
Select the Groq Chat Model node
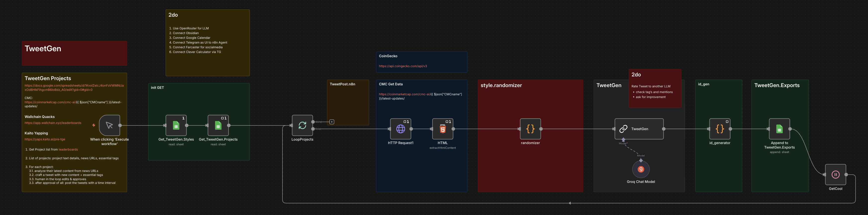pos(640,169)
